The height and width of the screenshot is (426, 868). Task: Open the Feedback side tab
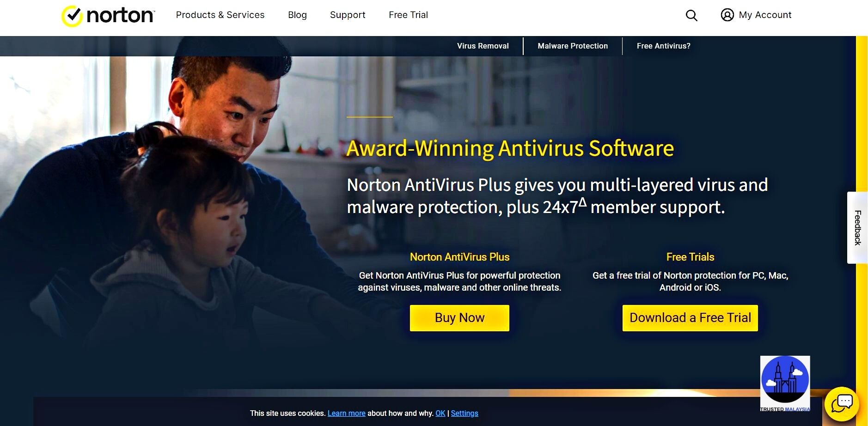click(x=857, y=227)
